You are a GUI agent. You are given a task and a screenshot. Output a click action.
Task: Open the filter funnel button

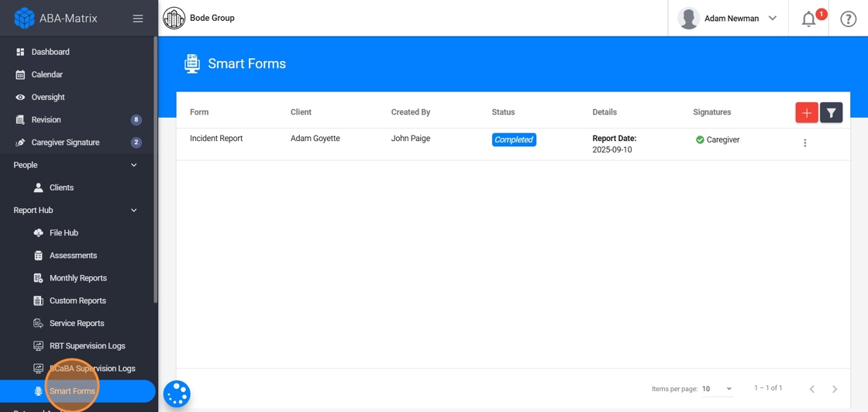tap(831, 113)
